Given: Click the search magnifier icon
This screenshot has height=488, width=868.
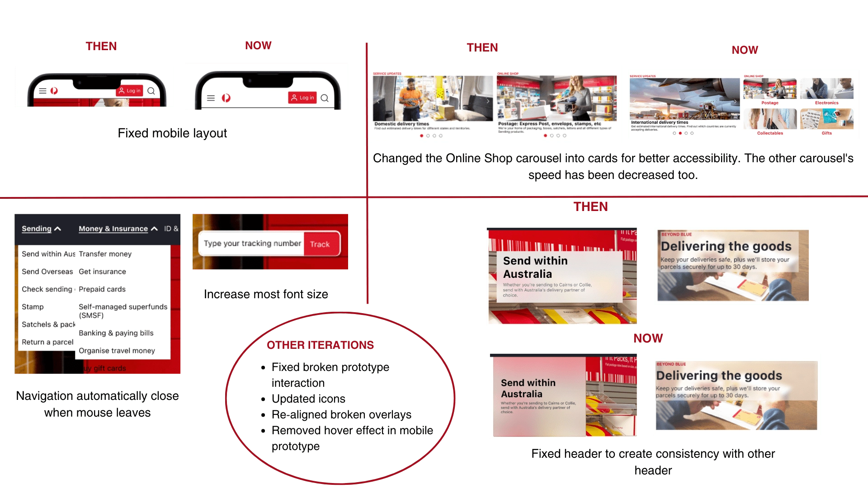Looking at the screenshot, I should click(x=325, y=97).
